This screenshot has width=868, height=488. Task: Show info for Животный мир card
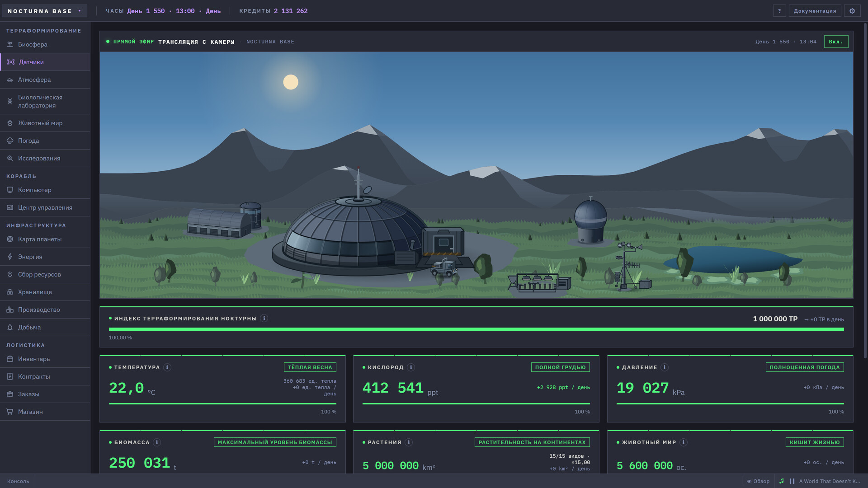(684, 442)
